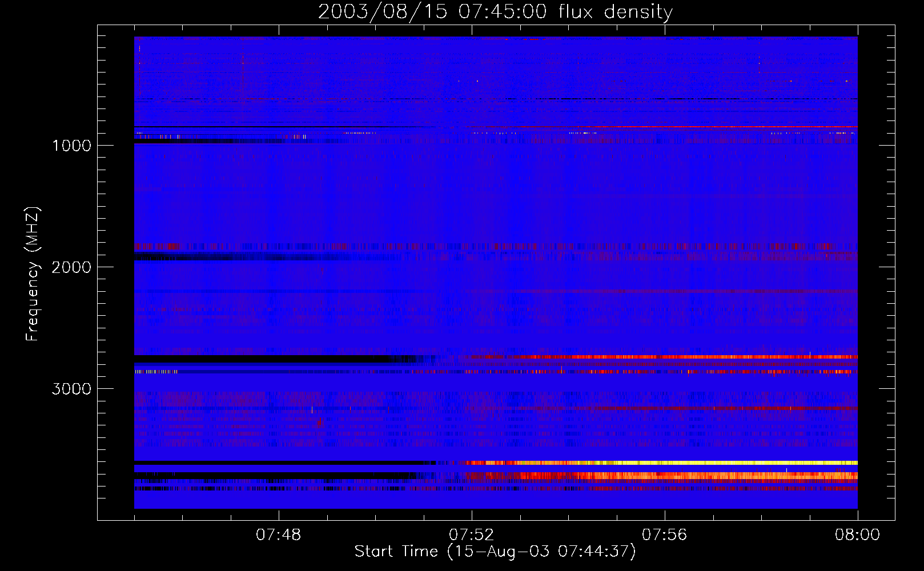Click the bright yellow emission band near 3600 MHz
924x571 pixels.
(661, 463)
